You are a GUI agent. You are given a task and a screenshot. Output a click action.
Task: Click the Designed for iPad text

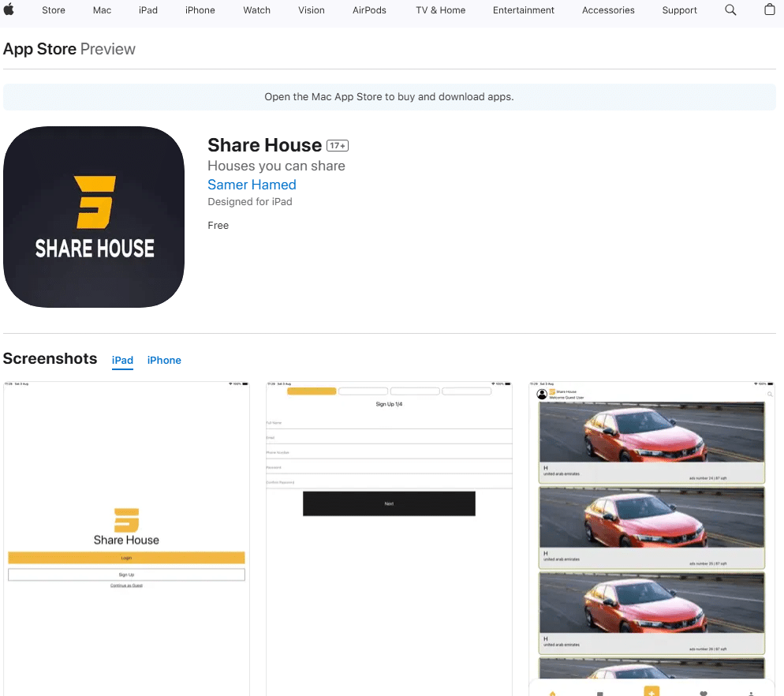pyautogui.click(x=249, y=202)
